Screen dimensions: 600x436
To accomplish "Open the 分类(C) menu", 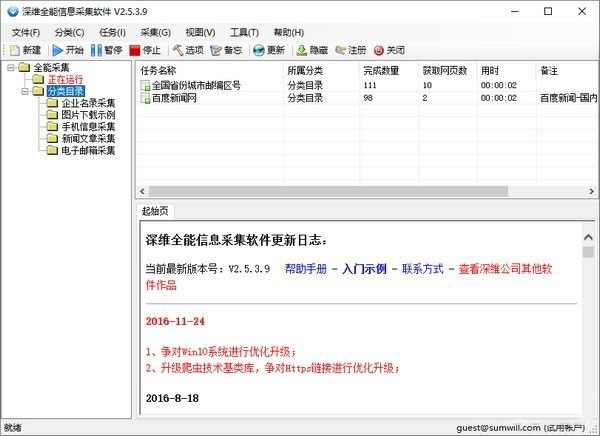I will click(x=69, y=33).
